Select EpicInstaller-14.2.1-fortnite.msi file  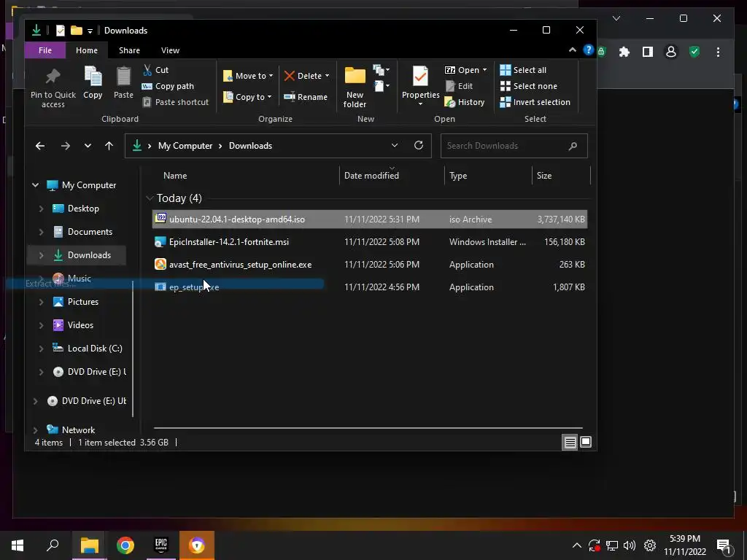tap(370, 242)
